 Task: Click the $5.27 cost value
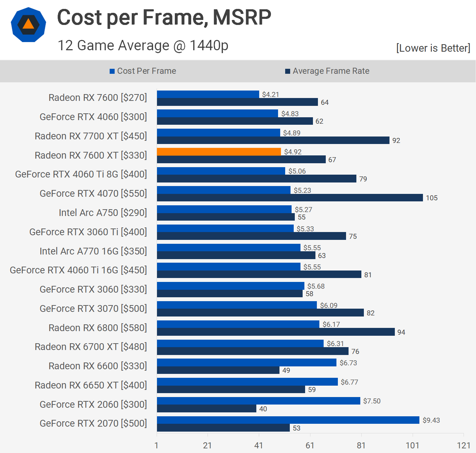[x=303, y=210]
